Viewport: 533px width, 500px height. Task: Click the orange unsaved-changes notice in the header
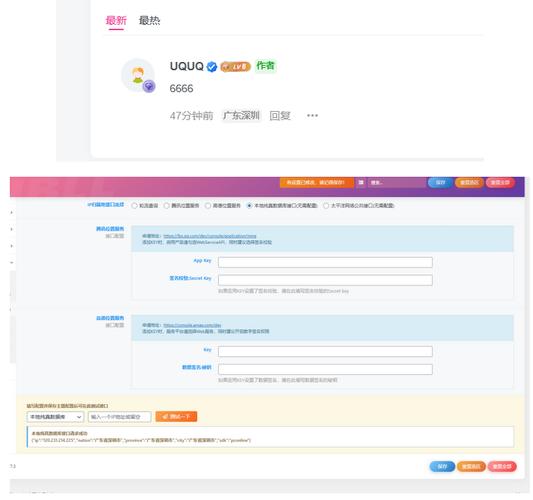click(x=317, y=183)
